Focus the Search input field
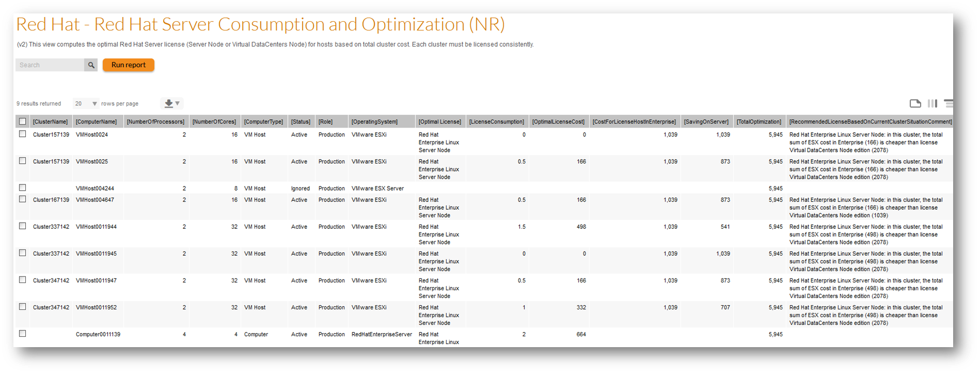980x374 pixels. tap(50, 65)
